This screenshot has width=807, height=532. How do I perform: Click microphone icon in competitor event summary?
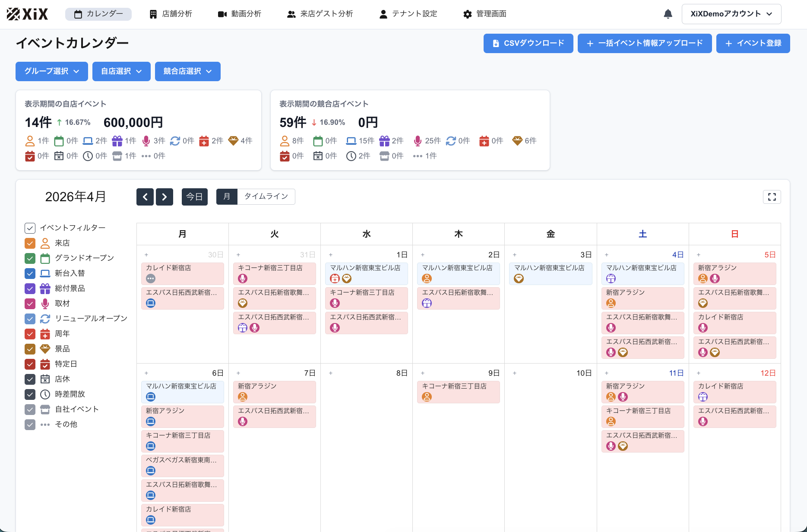[x=417, y=141]
